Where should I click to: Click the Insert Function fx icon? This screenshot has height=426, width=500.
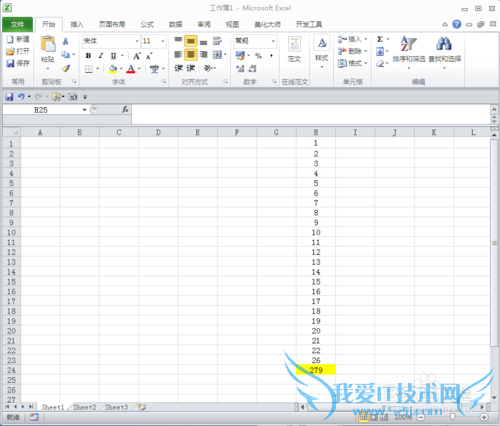[x=125, y=109]
